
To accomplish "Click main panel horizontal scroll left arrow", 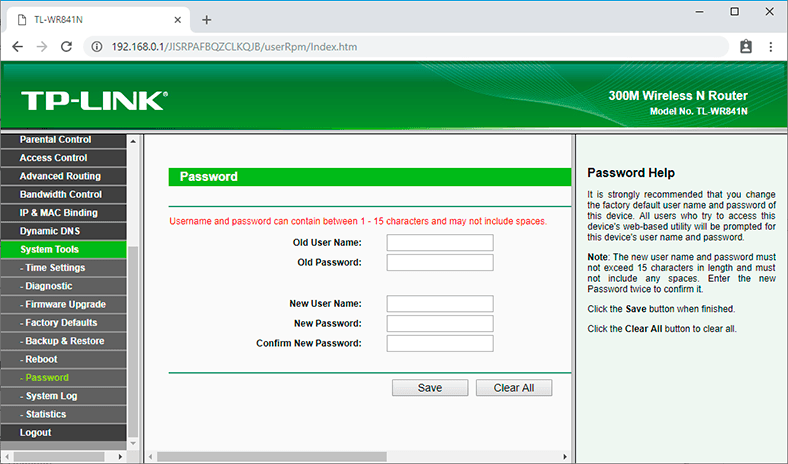I will [150, 456].
